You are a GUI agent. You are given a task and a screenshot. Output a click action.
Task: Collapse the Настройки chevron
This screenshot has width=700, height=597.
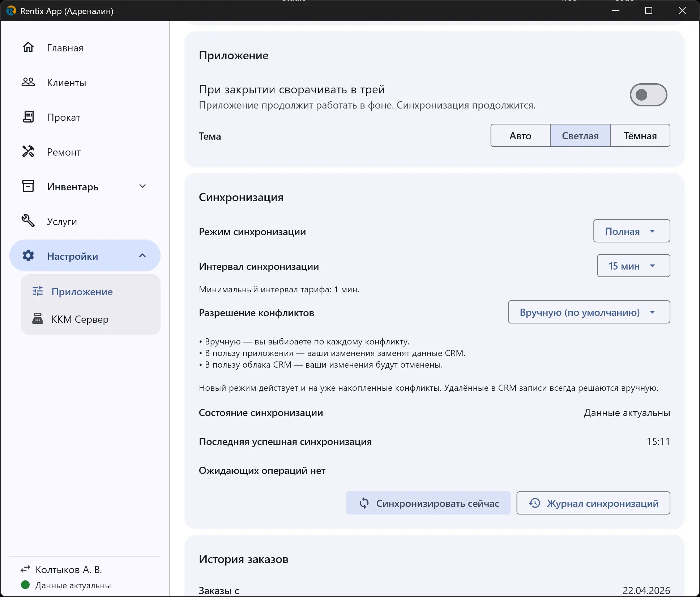[142, 256]
